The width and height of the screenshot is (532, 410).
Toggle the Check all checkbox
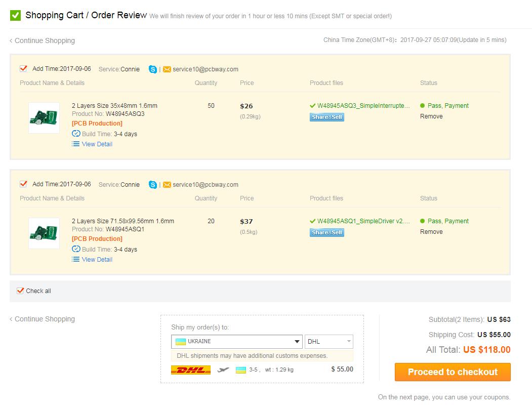coord(21,291)
